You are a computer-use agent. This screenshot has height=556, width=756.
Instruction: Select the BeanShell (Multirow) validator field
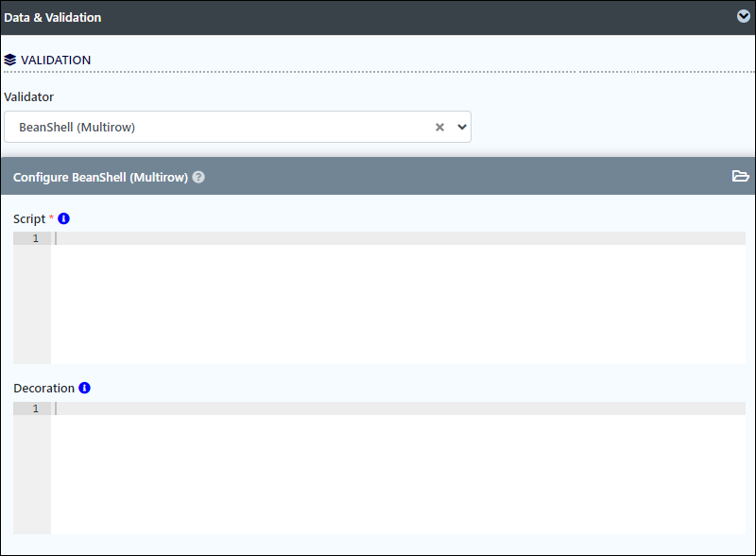[x=237, y=127]
